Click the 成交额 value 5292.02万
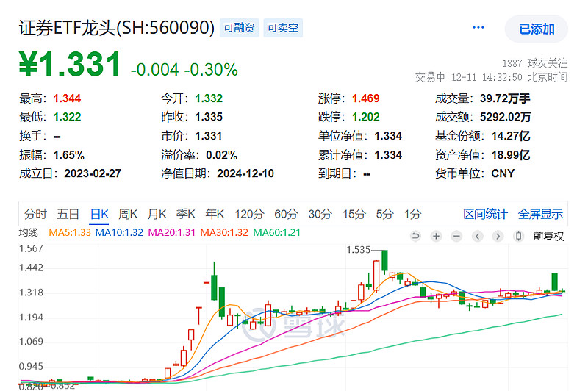The width and height of the screenshot is (588, 391). 506,117
